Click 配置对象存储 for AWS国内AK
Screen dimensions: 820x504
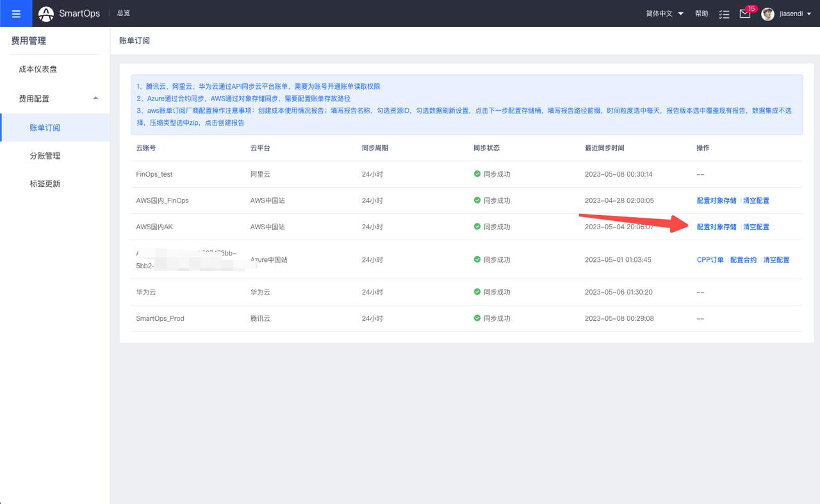(x=716, y=227)
